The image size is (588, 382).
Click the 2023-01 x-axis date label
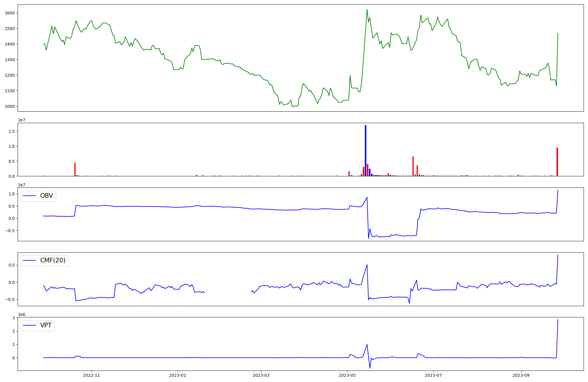[x=178, y=375]
